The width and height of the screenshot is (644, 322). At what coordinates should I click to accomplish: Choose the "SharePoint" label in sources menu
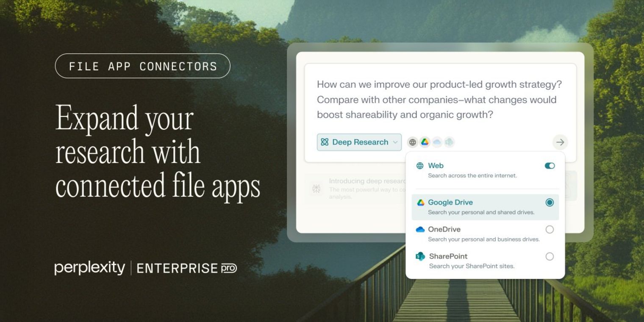point(448,256)
